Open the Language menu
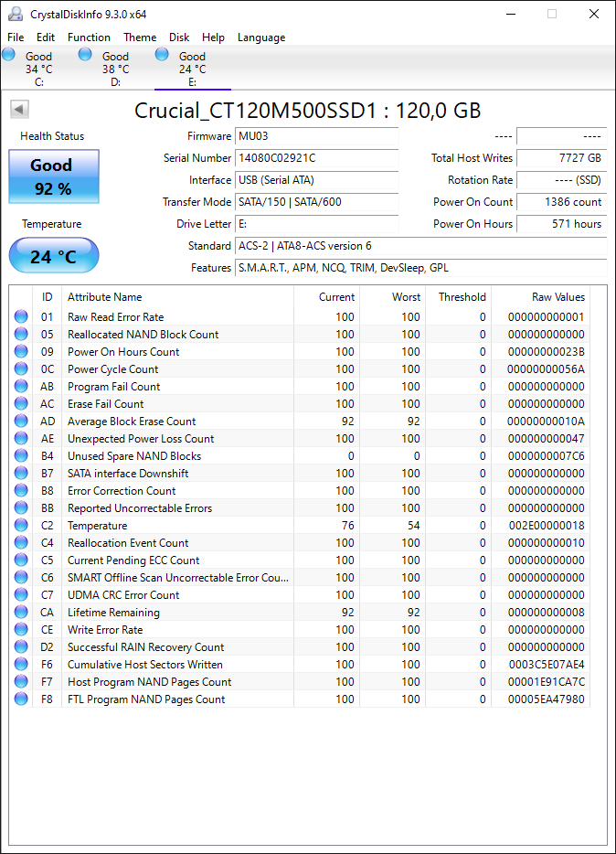The height and width of the screenshot is (854, 616). [261, 37]
